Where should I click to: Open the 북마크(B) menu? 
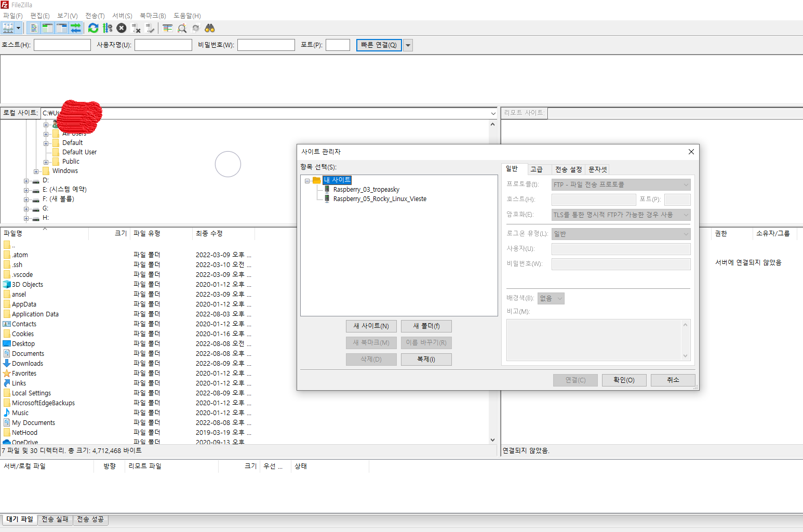pyautogui.click(x=153, y=16)
